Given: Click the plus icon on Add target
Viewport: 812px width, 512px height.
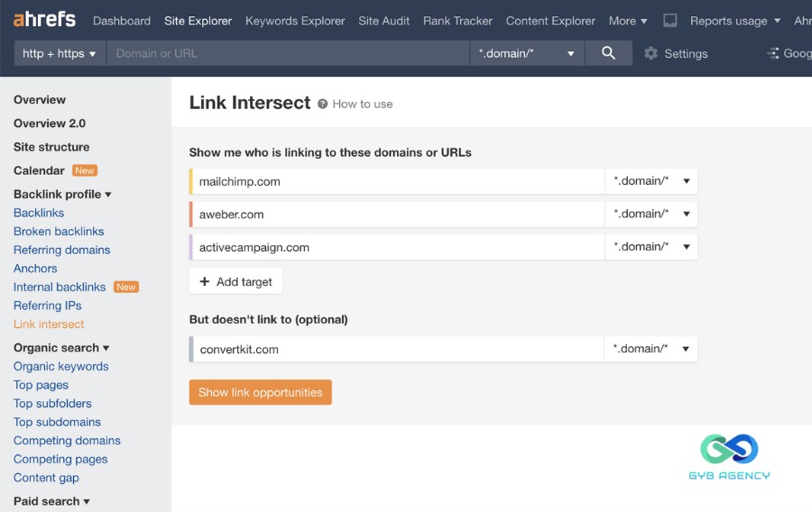Looking at the screenshot, I should click(205, 281).
